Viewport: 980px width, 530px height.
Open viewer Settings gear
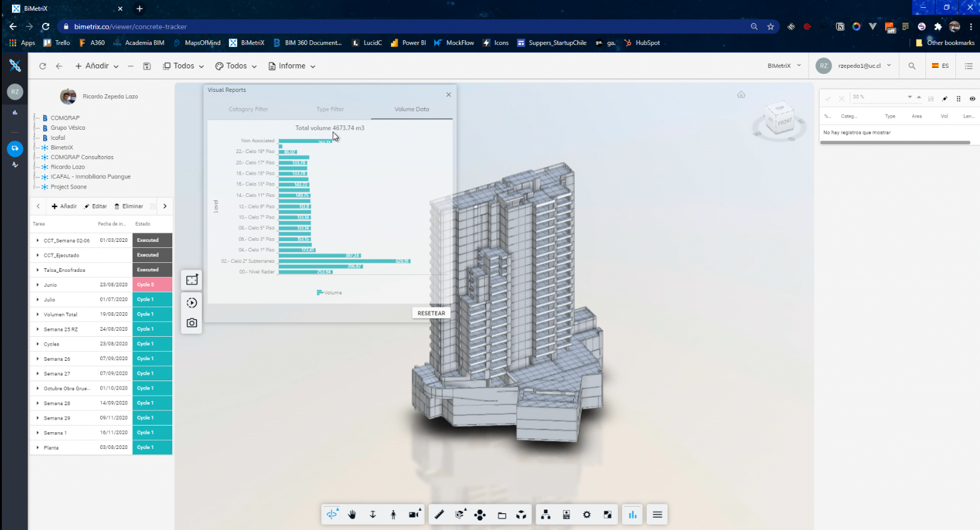click(x=587, y=514)
